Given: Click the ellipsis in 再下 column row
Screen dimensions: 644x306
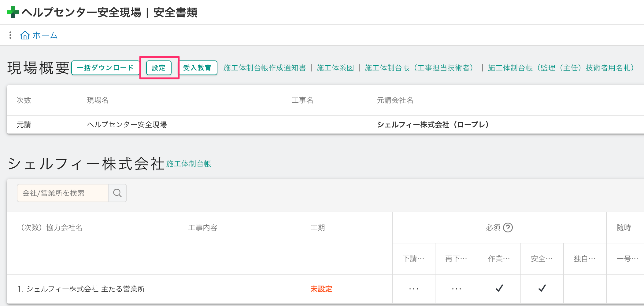Looking at the screenshot, I should [456, 289].
